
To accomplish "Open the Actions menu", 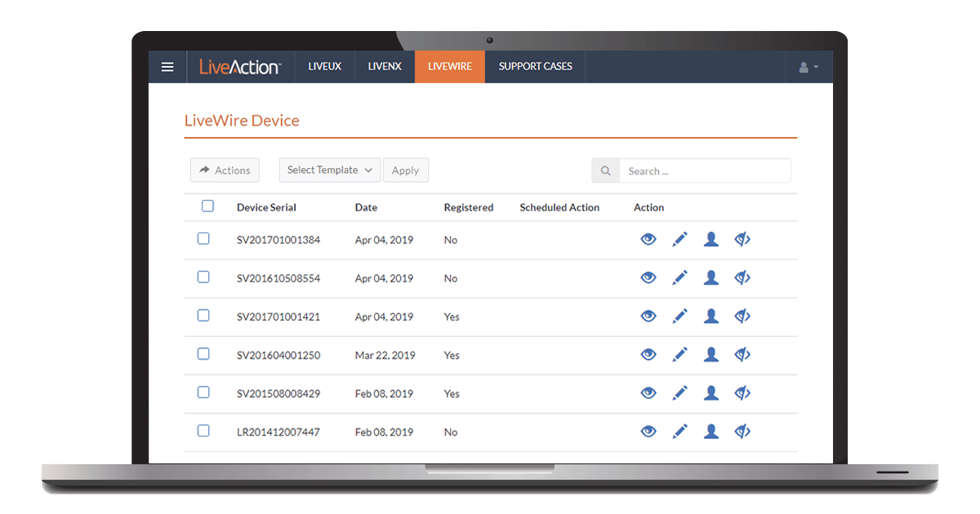I will click(x=225, y=170).
